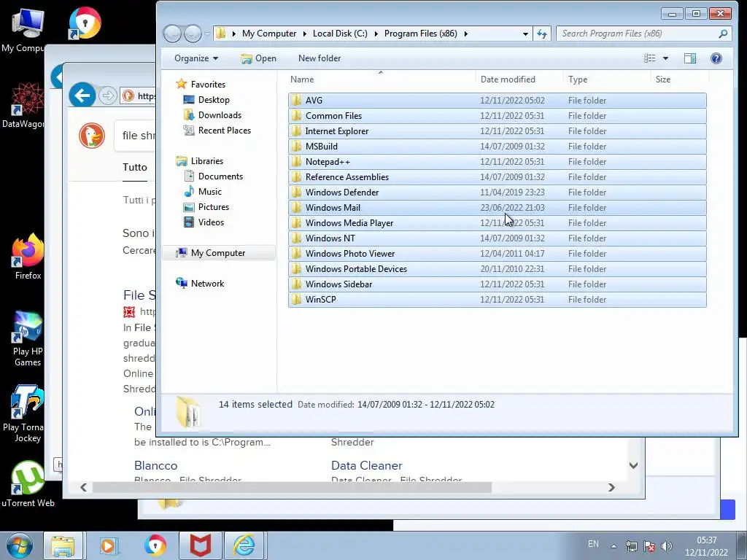Screen dimensions: 747x560
Task: Open uTorrent Web desktop shortcut
Action: tap(28, 484)
